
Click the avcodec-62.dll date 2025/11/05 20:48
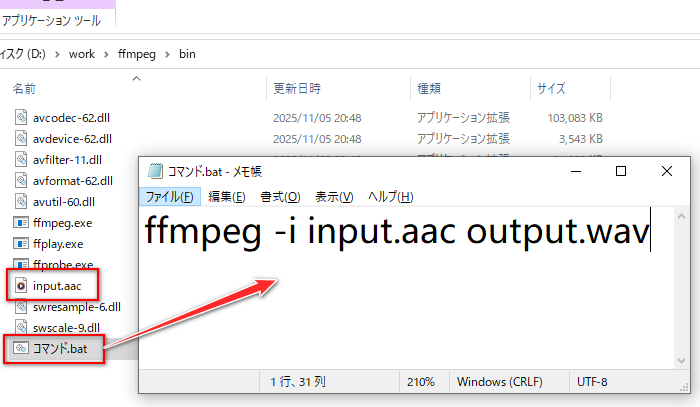click(x=317, y=118)
